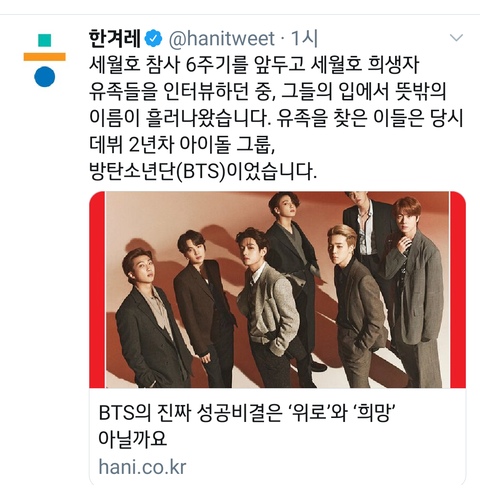Expand the tweet options chevron menu
This screenshot has width=480, height=485.
[x=456, y=38]
